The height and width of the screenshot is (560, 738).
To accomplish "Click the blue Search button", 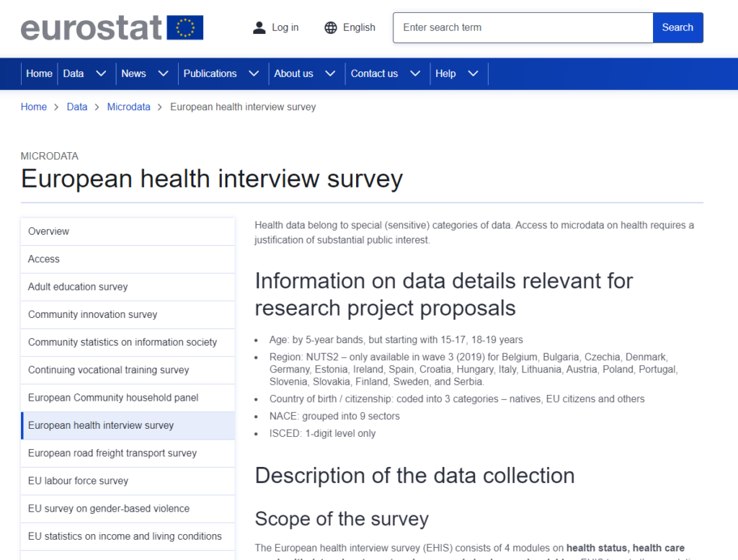I will pyautogui.click(x=677, y=27).
